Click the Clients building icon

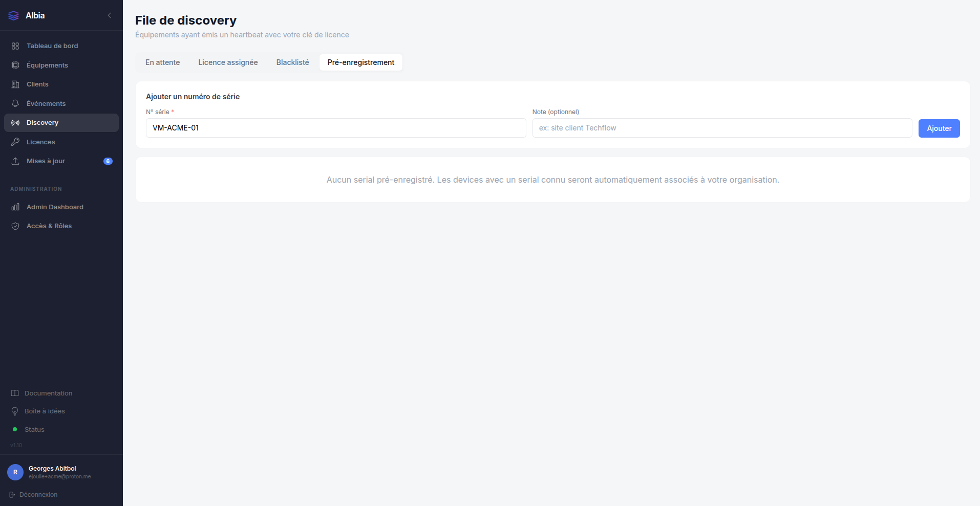click(x=15, y=84)
